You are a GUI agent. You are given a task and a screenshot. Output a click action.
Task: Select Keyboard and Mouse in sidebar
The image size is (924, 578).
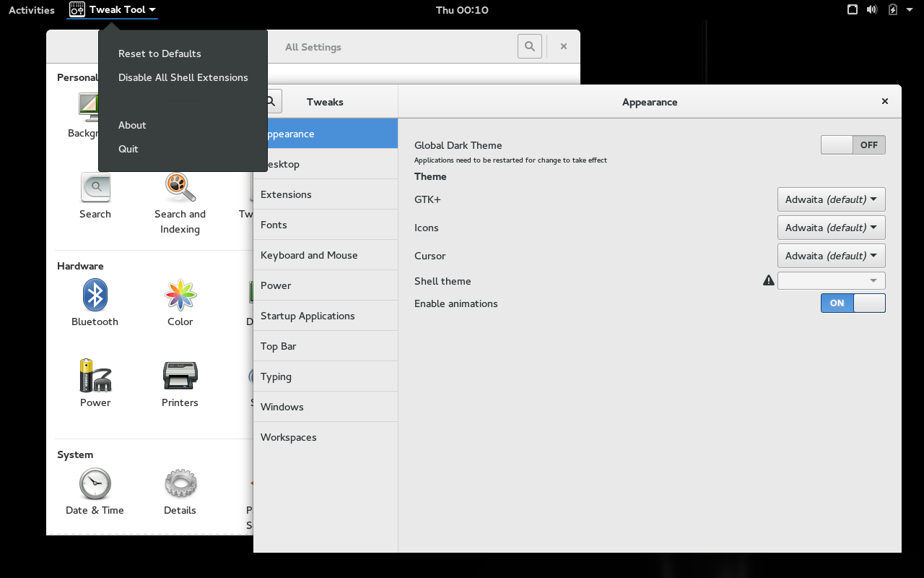pos(309,255)
